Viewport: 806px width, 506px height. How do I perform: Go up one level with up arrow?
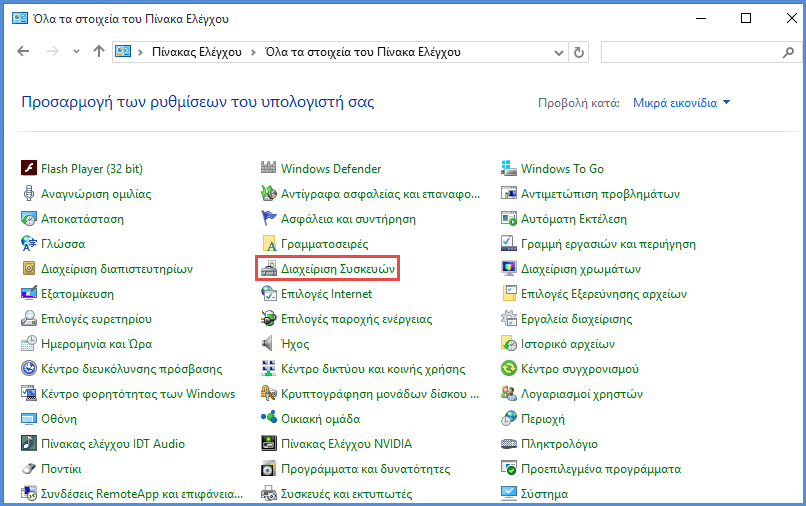click(99, 51)
